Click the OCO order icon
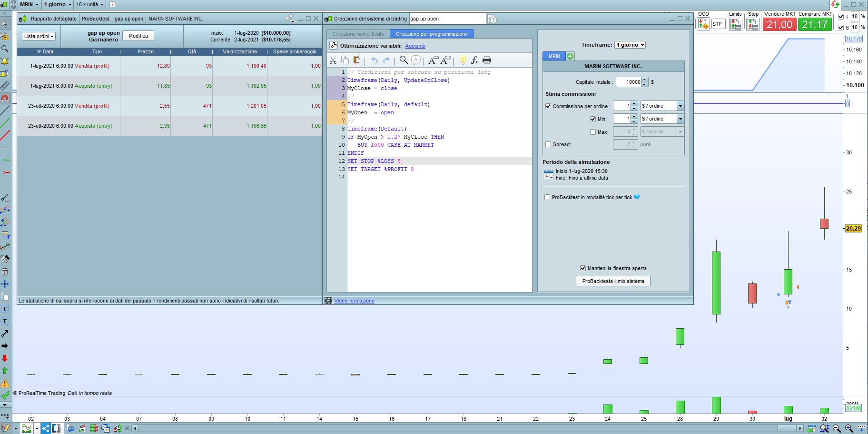The width and height of the screenshot is (868, 434). (703, 24)
